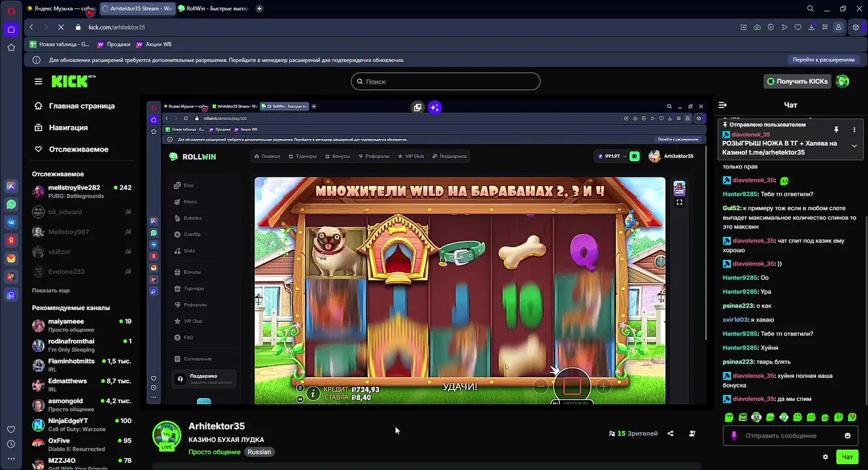The height and width of the screenshot is (470, 868).
Task: Switch to the RollWin tab
Action: pyautogui.click(x=214, y=8)
